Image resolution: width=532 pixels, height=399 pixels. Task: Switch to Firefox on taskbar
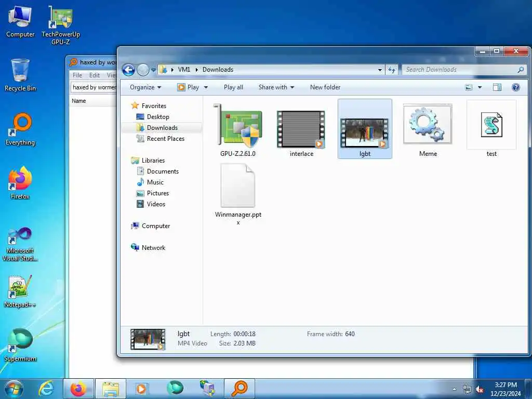click(78, 389)
